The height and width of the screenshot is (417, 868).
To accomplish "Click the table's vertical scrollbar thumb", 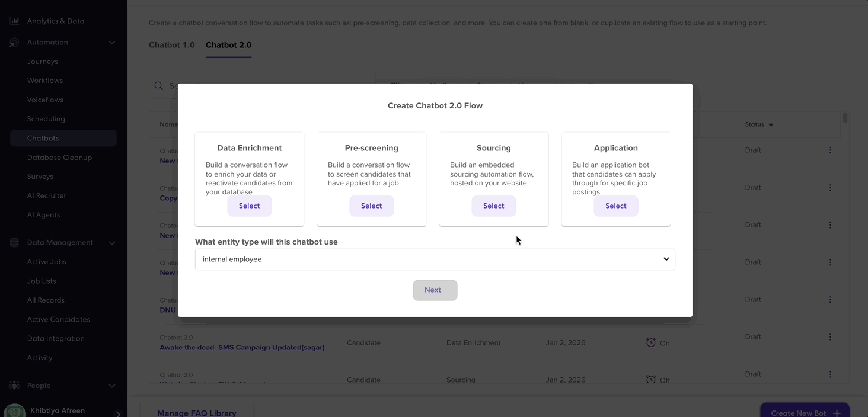I will [x=845, y=117].
